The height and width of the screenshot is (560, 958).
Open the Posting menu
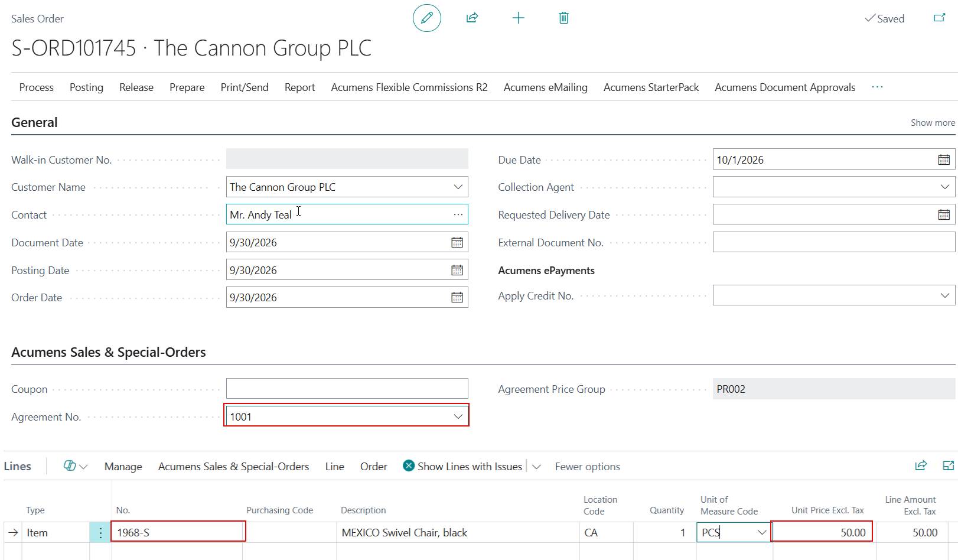click(x=86, y=87)
